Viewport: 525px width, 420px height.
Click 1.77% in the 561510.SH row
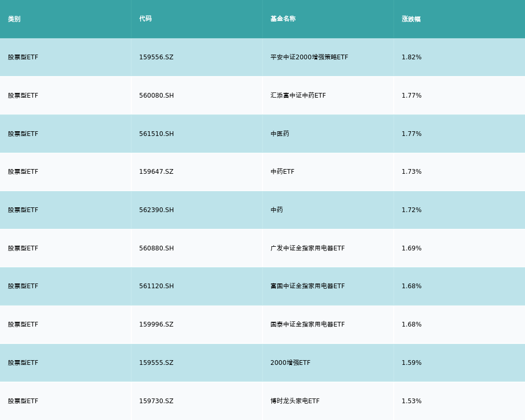pyautogui.click(x=412, y=134)
